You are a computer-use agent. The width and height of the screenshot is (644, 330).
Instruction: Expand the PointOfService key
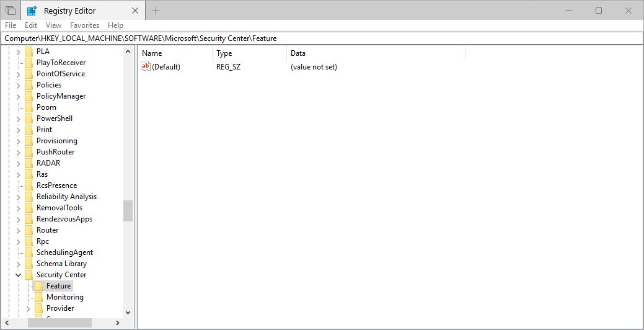click(x=18, y=74)
